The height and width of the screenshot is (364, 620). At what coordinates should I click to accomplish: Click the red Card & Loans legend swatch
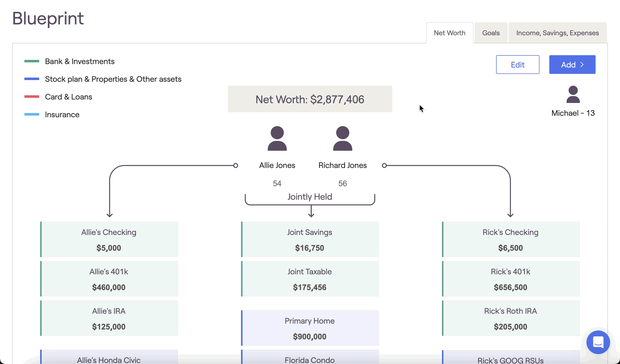[32, 97]
